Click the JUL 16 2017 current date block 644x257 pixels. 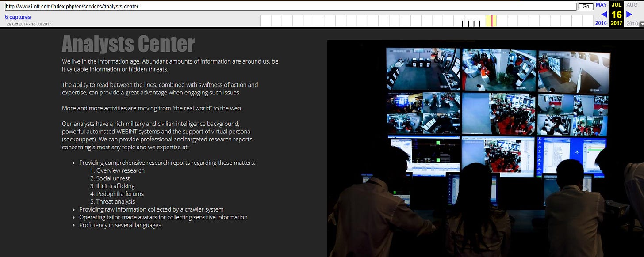point(616,14)
